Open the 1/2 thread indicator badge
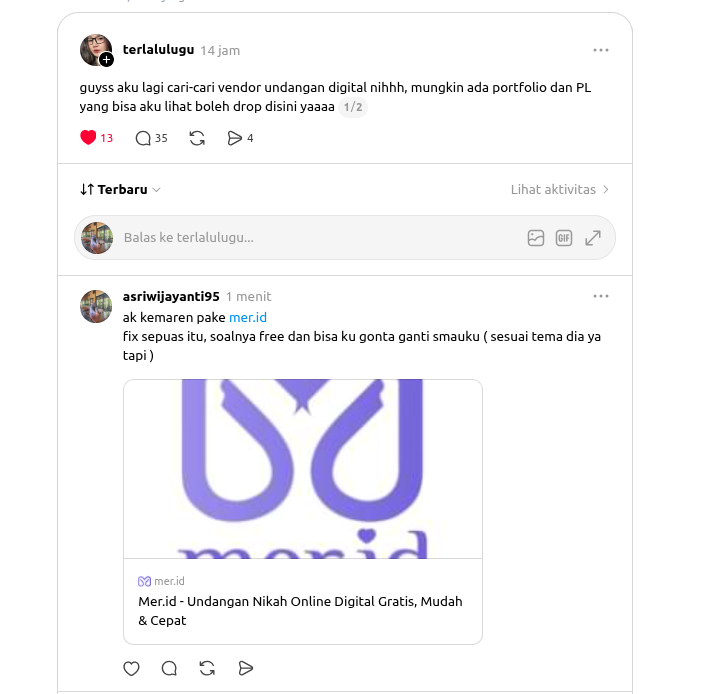The width and height of the screenshot is (716, 694). (353, 107)
